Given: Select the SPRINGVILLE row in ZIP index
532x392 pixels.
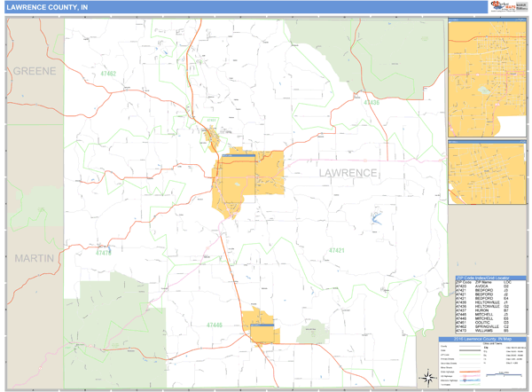Looking at the screenshot, I should tap(491, 326).
